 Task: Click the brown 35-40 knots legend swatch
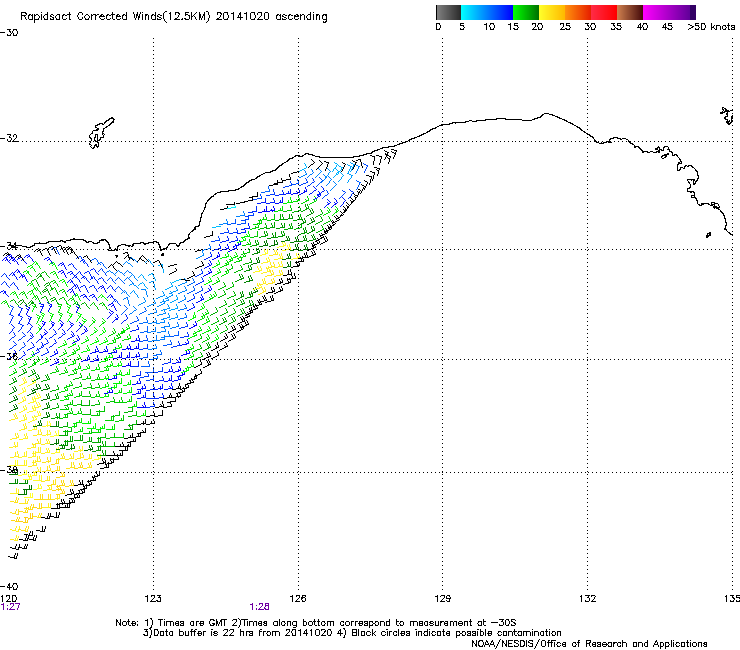630,12
